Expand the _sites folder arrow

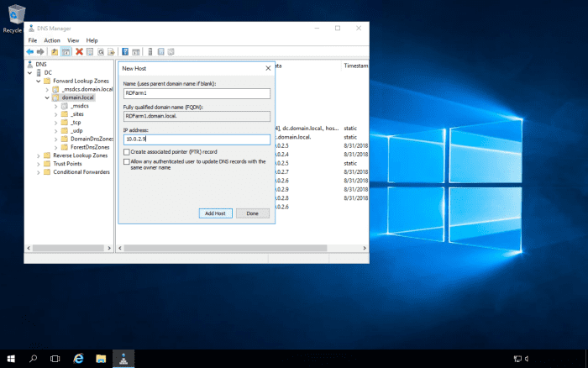coord(56,114)
